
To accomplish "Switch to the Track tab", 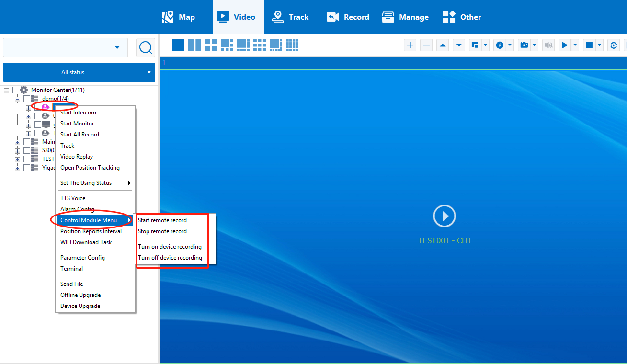I will point(290,17).
